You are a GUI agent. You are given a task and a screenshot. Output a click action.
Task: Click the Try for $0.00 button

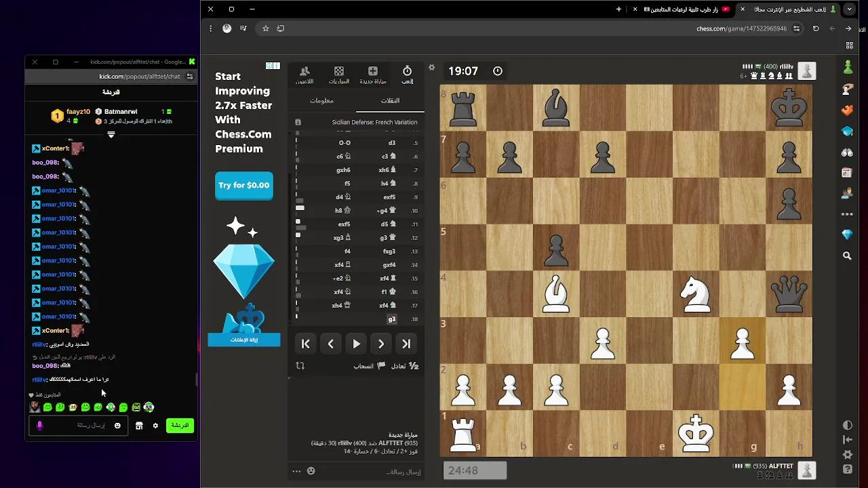click(244, 186)
